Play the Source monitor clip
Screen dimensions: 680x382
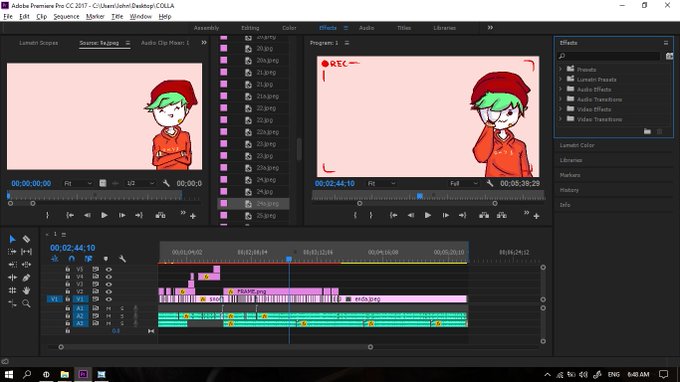coord(104,215)
